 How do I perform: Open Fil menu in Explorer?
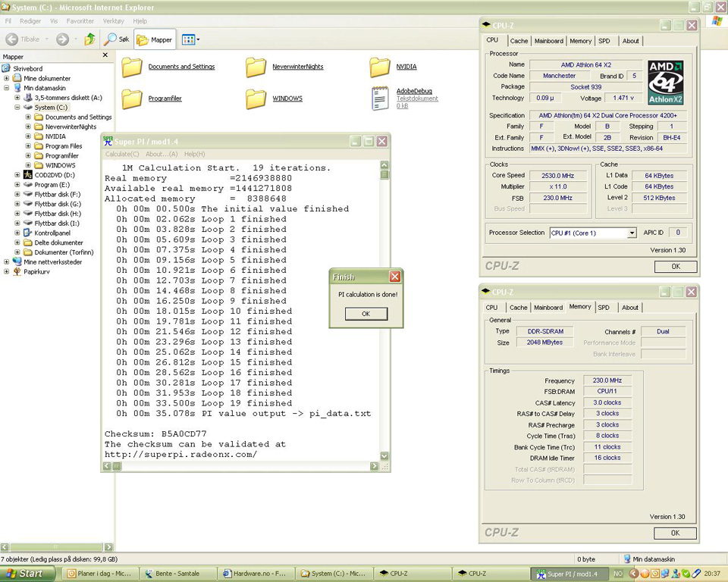8,21
